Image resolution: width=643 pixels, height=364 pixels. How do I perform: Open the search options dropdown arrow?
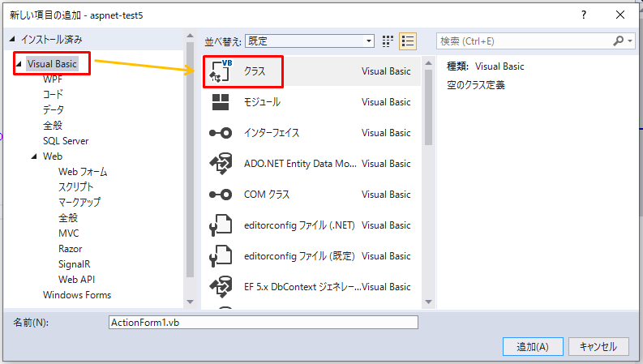(630, 41)
